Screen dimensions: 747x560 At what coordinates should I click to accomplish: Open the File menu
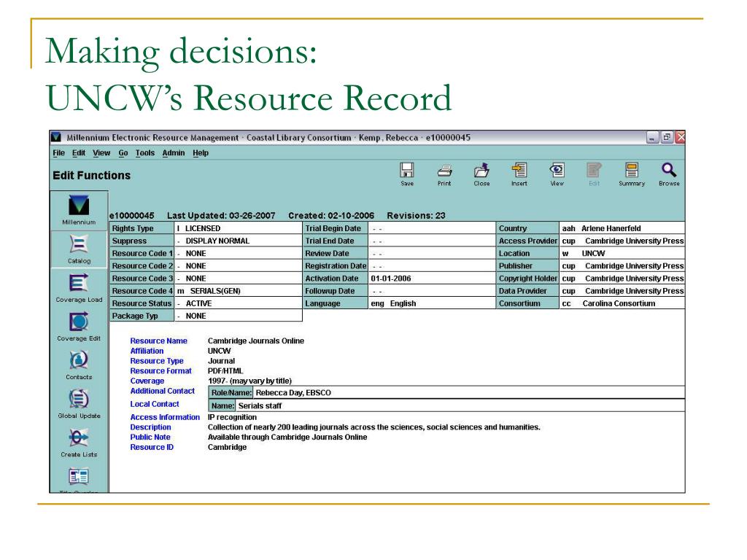coord(58,153)
